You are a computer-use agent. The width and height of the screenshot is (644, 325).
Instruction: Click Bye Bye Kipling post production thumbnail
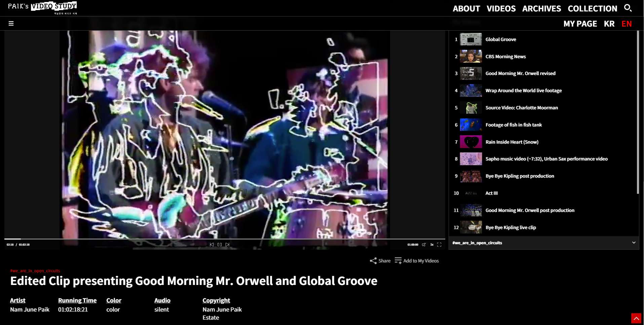click(471, 176)
